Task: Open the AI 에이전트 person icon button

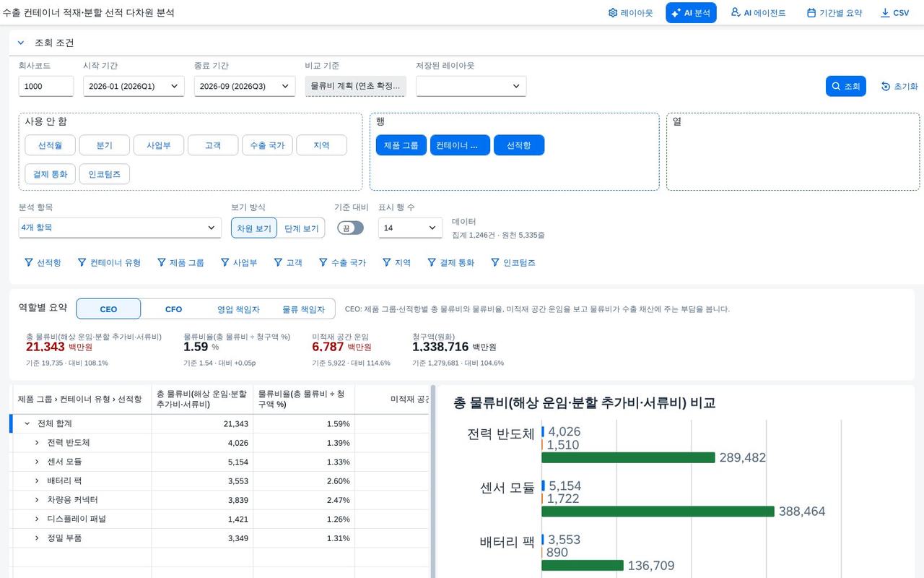Action: click(758, 13)
